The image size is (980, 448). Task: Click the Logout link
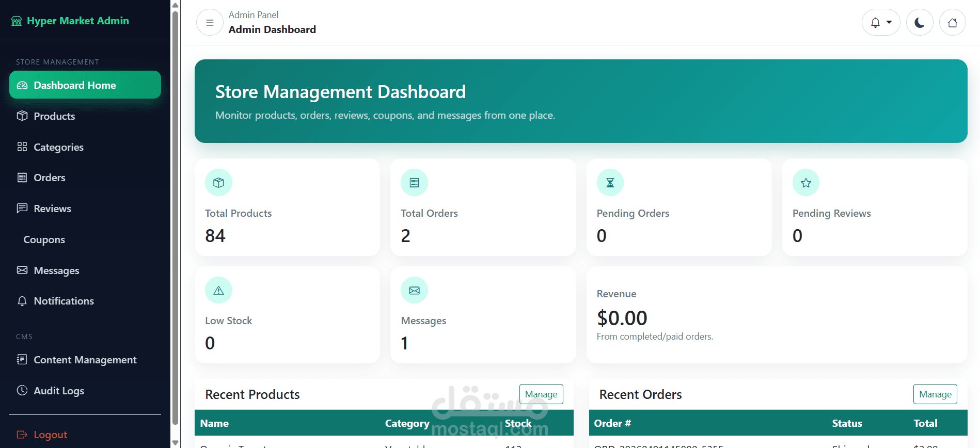tap(50, 435)
